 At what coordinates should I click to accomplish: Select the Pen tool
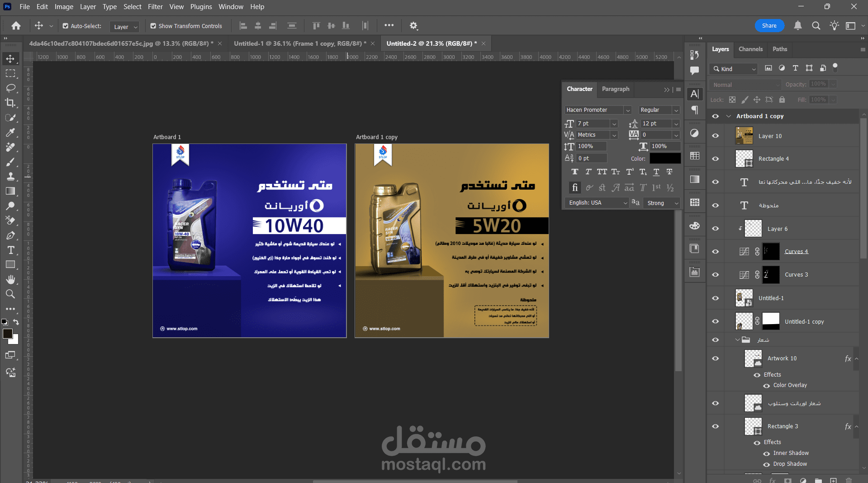(10, 235)
